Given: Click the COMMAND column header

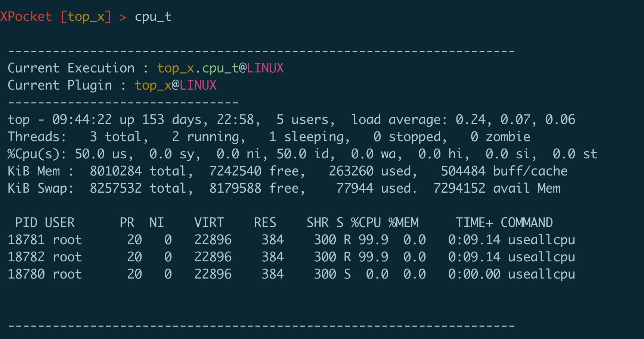Looking at the screenshot, I should click(x=527, y=223).
